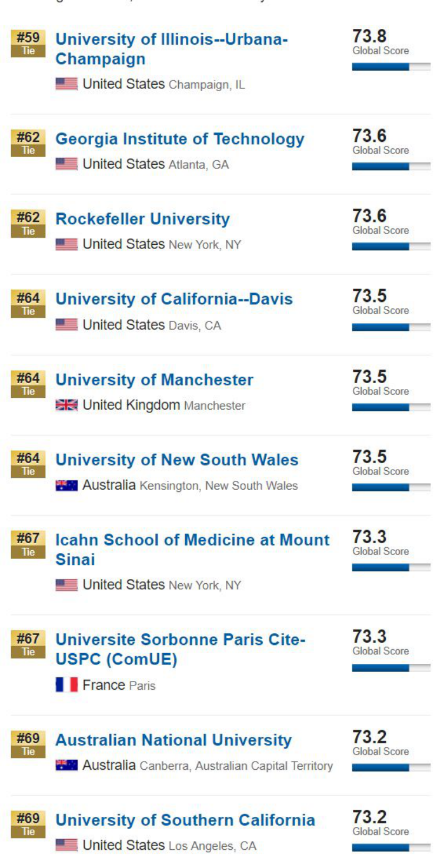Open University of Southern California link

(x=185, y=820)
